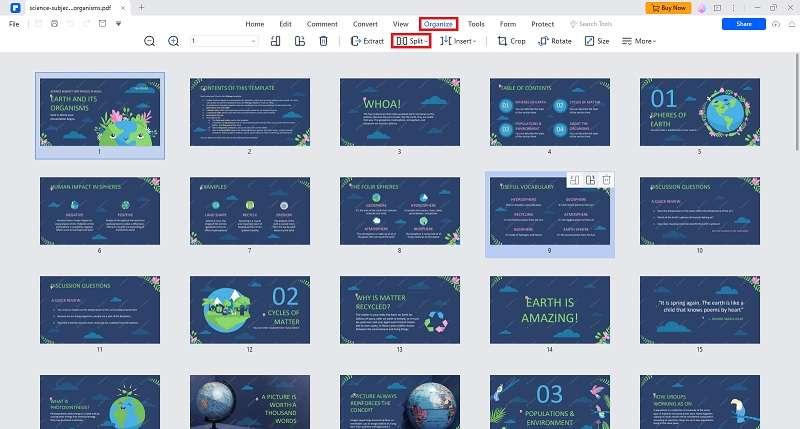Open the page Size tool
Image resolution: width=800 pixels, height=429 pixels.
pos(597,41)
